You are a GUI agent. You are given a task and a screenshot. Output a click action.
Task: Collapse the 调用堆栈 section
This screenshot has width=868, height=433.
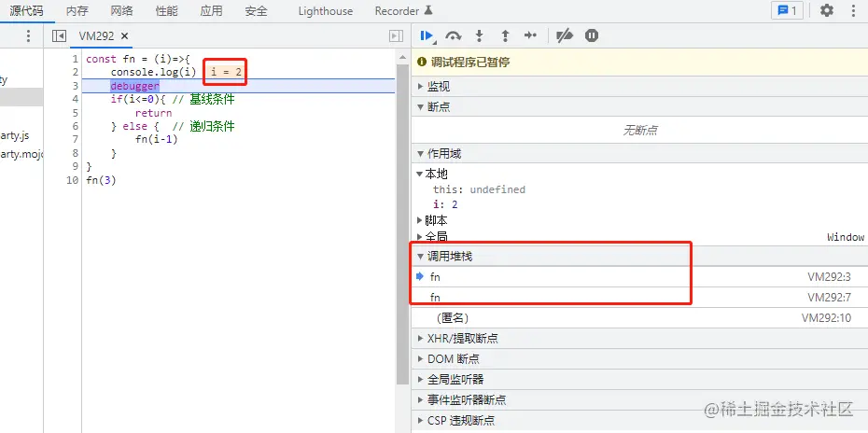point(640,257)
